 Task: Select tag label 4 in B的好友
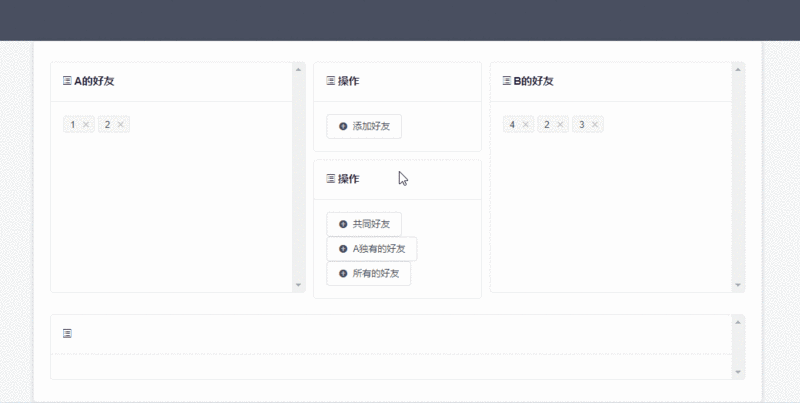512,124
